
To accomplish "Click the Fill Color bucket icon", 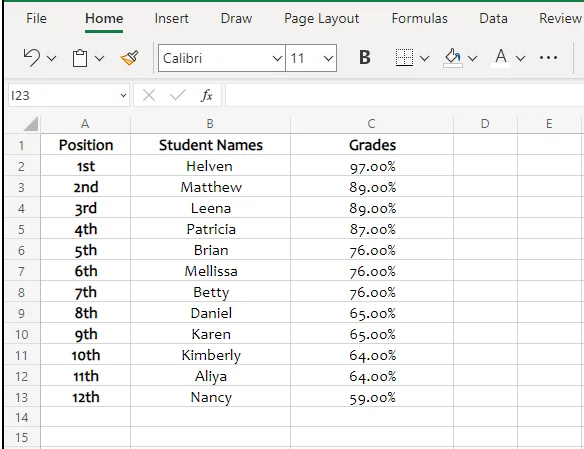I will tap(453, 58).
